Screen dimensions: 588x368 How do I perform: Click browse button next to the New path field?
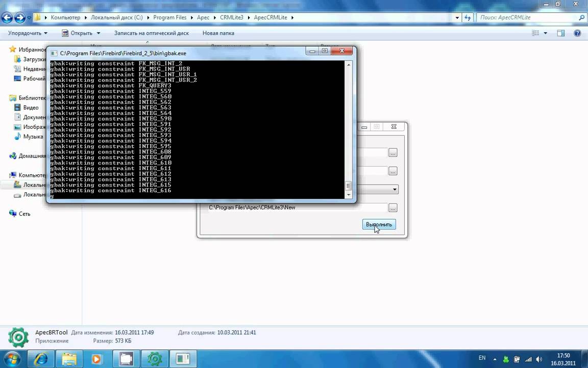(x=393, y=208)
